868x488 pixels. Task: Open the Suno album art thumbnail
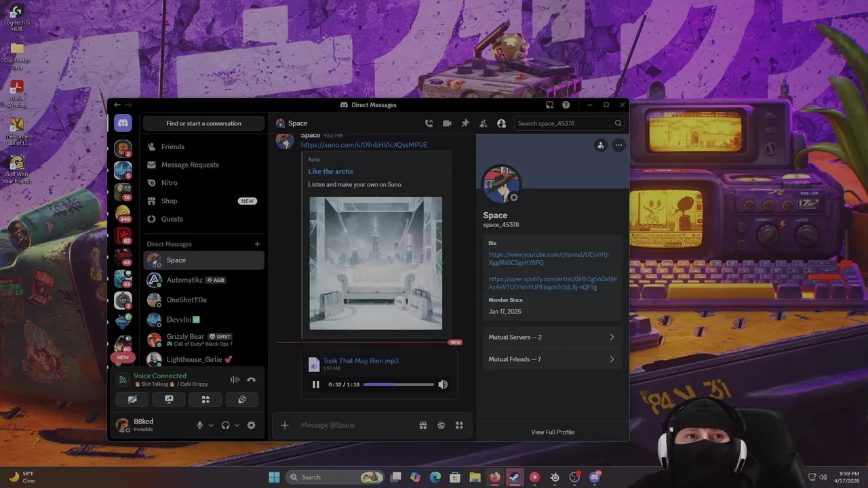[x=376, y=264]
